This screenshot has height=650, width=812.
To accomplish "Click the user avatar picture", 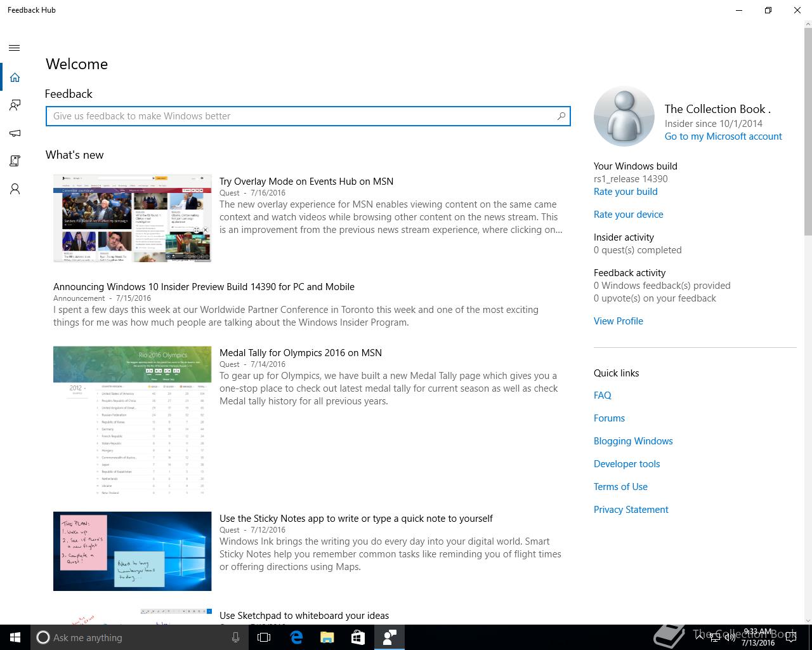I will point(624,117).
